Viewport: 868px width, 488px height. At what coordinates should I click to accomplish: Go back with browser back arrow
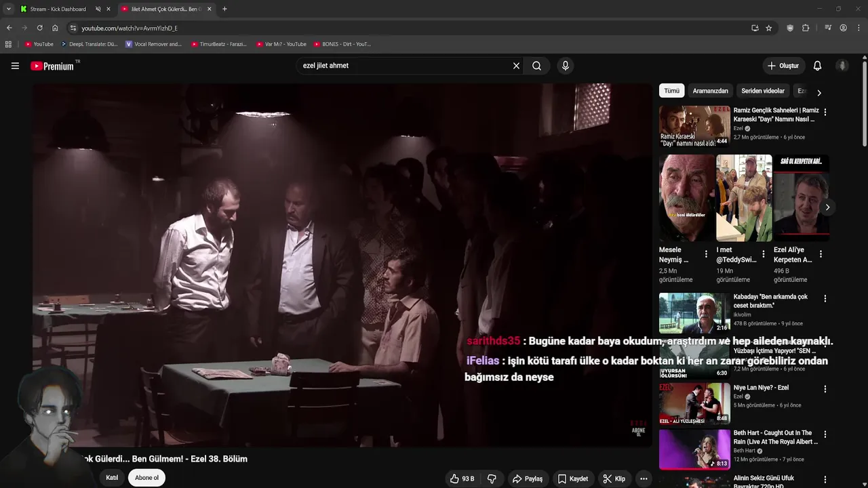[x=9, y=28]
